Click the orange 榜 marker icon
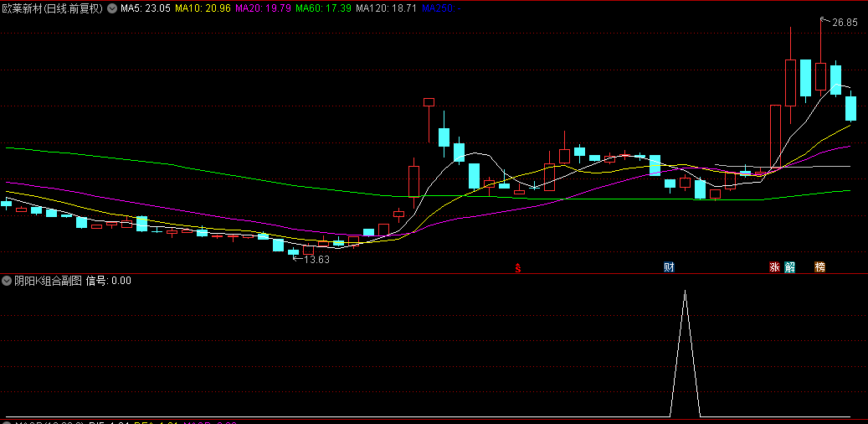Screen dimensions: 868x424 point(819,267)
